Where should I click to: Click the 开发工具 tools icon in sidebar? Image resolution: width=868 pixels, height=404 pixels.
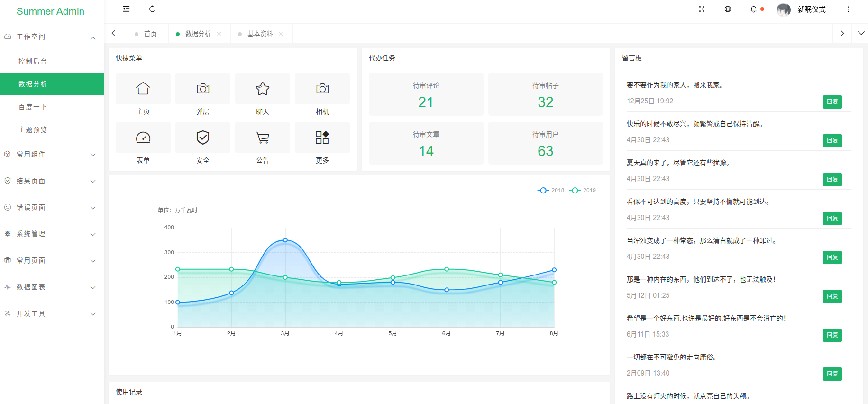point(8,313)
